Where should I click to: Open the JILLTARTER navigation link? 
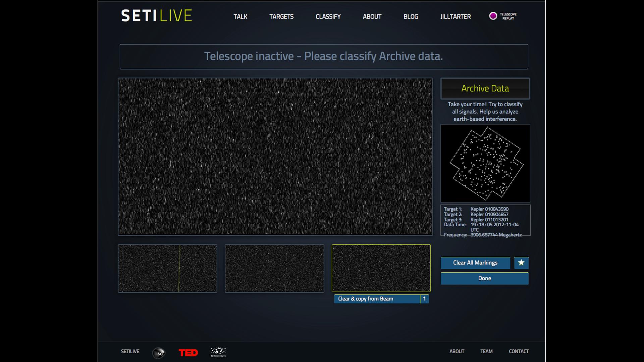click(x=455, y=16)
